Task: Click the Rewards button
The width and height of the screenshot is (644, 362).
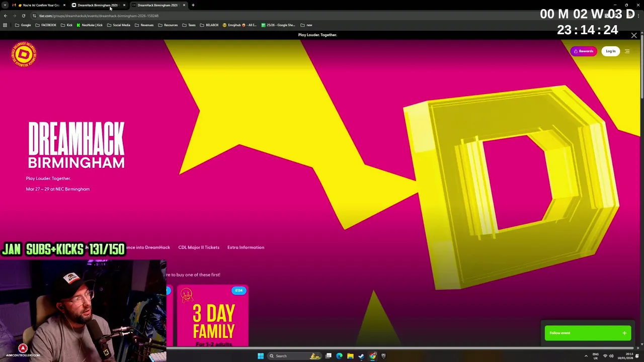Action: point(584,51)
